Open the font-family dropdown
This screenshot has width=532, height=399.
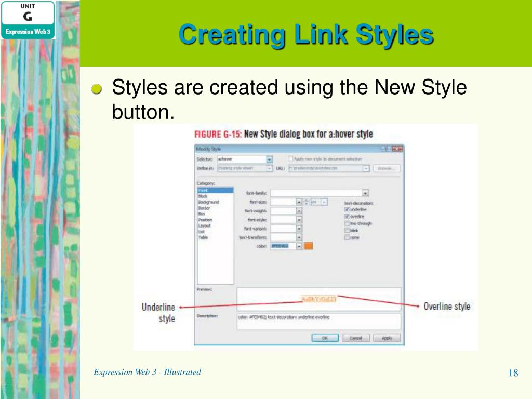point(365,193)
